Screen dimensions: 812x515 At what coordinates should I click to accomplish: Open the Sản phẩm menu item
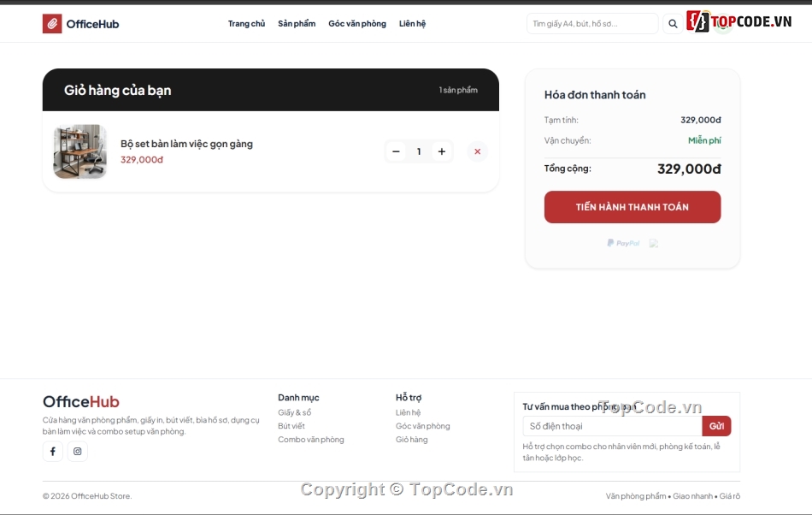(x=297, y=24)
